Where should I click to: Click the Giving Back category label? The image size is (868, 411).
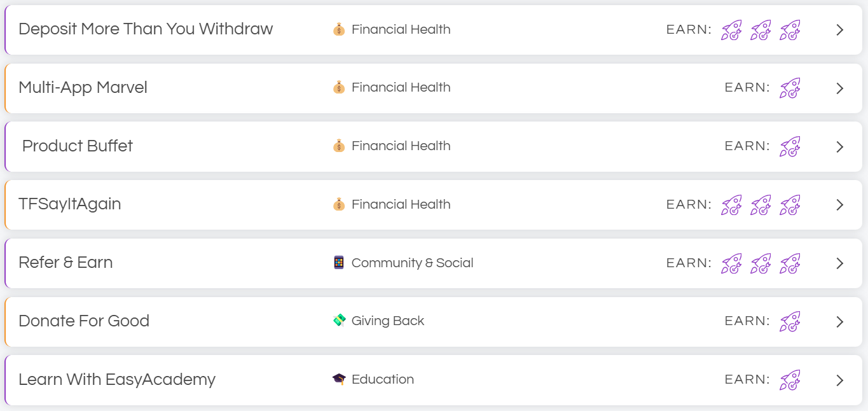387,321
